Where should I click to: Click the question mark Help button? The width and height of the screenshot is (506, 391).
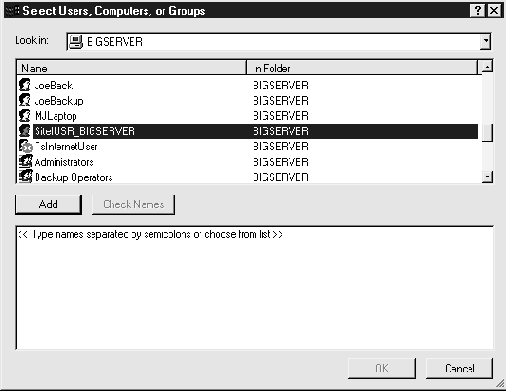[x=477, y=11]
